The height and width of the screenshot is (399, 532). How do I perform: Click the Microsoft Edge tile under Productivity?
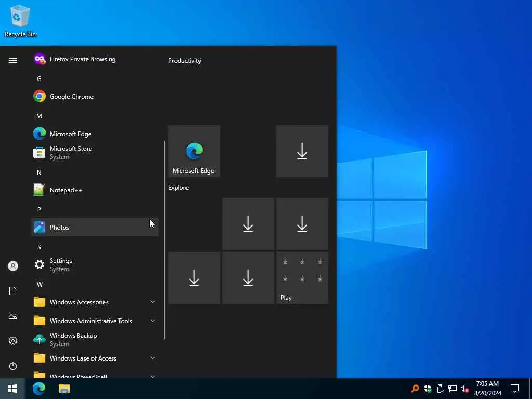[x=194, y=151]
